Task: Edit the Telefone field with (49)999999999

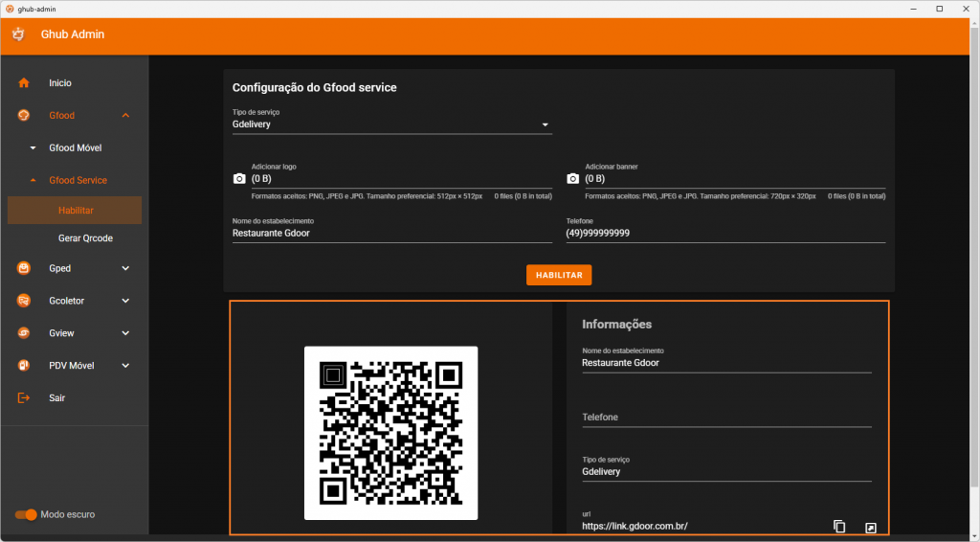Action: (725, 234)
